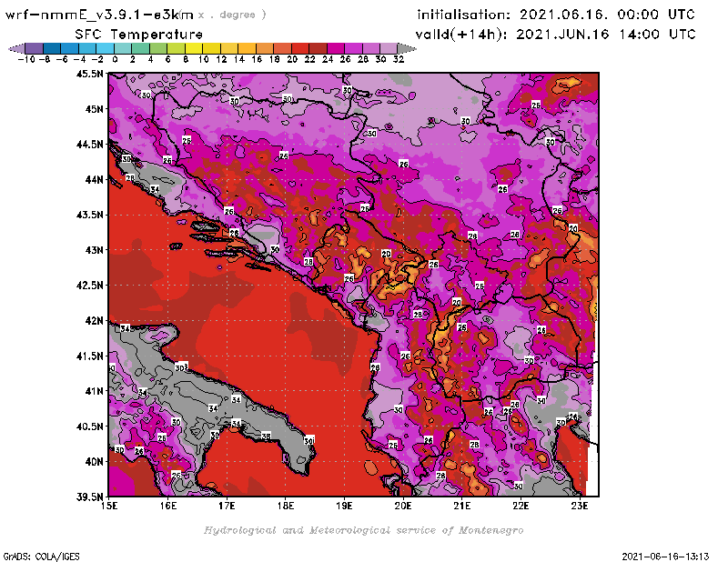The image size is (728, 562).
Task: Click the '42.5N' latitude axis label
Action: tap(89, 286)
